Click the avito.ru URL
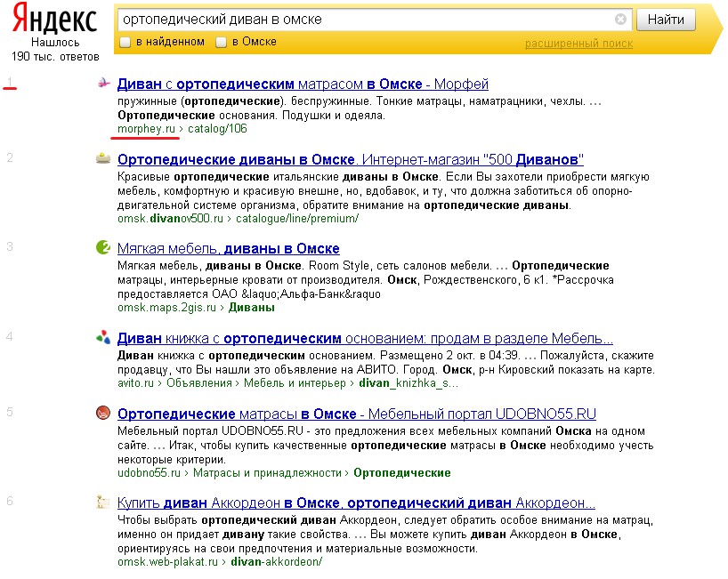 click(x=135, y=383)
